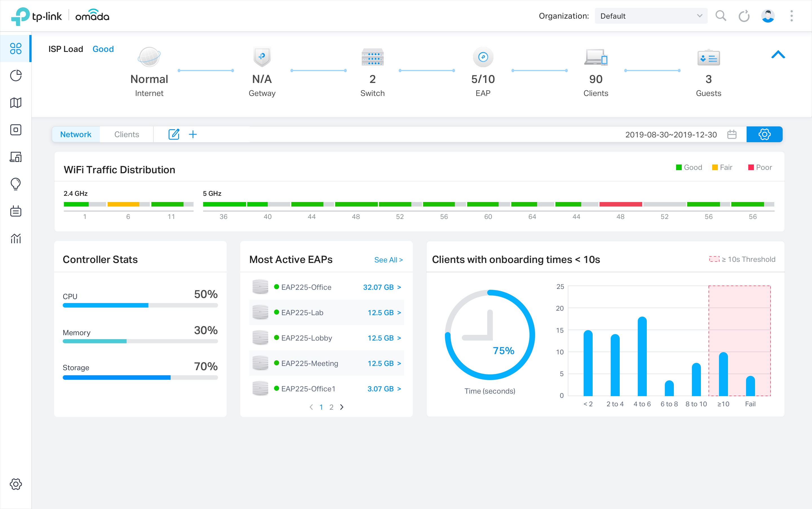Click See All link for EAPs
The width and height of the screenshot is (812, 509).
coord(389,260)
